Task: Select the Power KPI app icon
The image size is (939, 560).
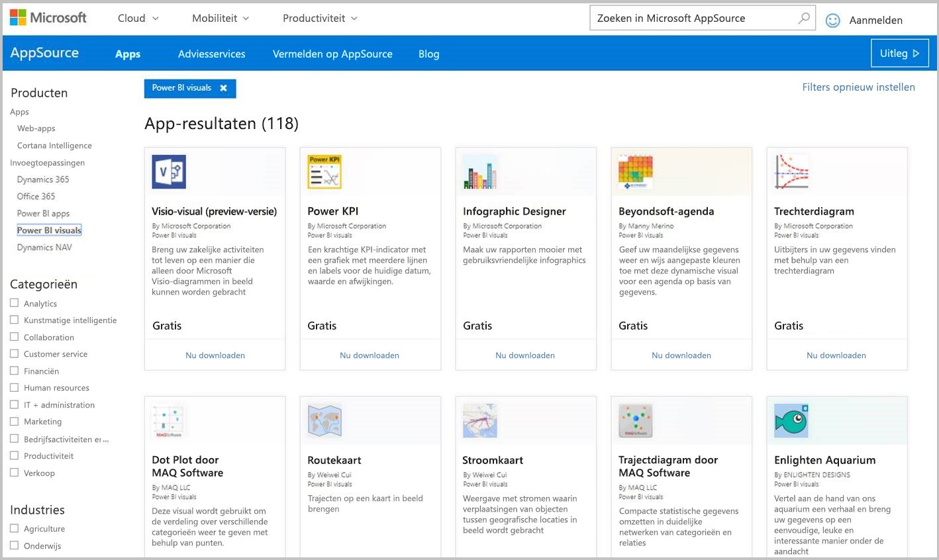Action: [324, 171]
